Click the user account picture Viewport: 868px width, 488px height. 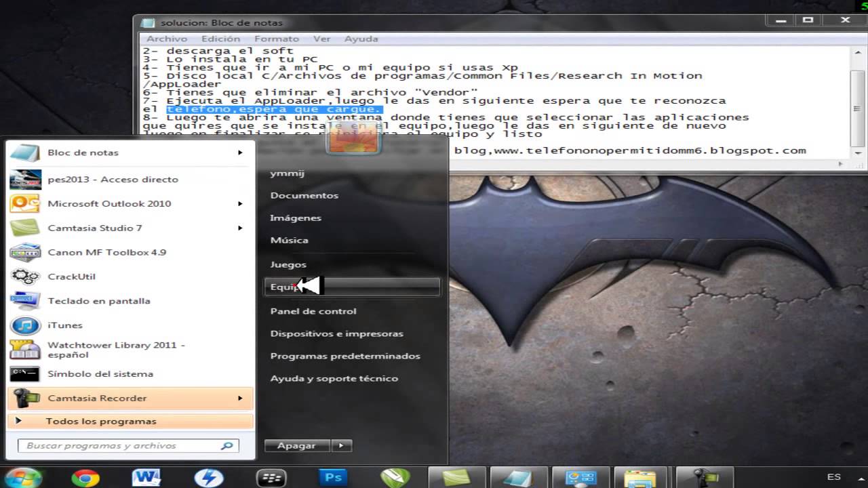coord(352,138)
